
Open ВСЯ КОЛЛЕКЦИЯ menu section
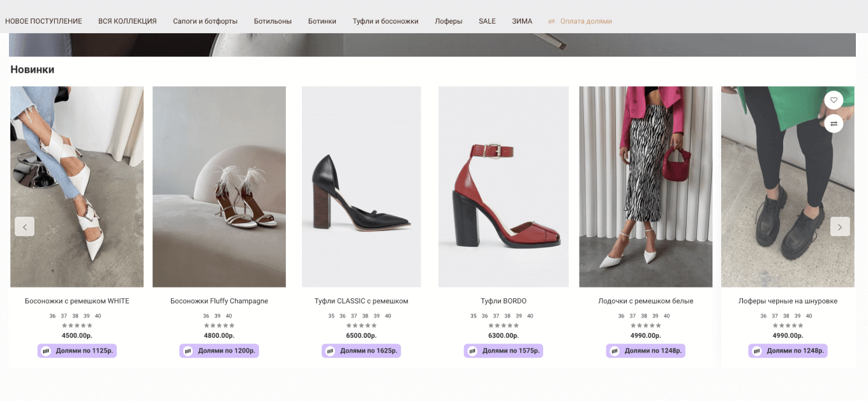[x=128, y=21]
